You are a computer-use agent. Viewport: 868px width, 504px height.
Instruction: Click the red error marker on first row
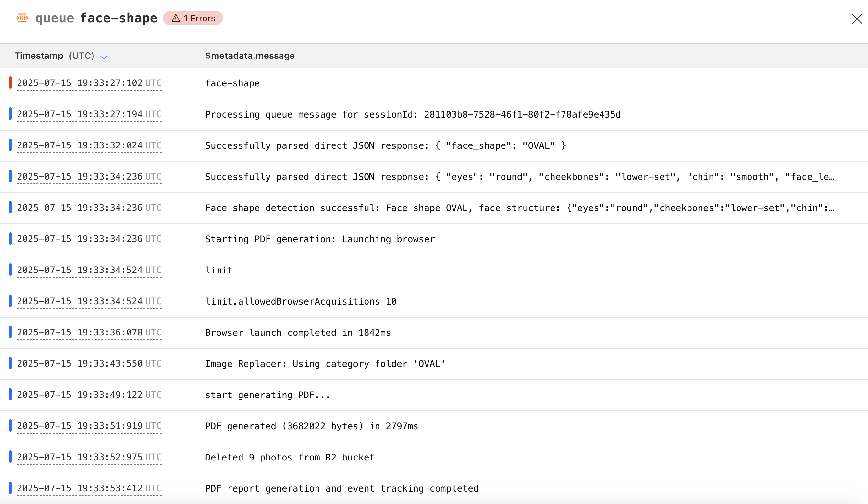10,83
